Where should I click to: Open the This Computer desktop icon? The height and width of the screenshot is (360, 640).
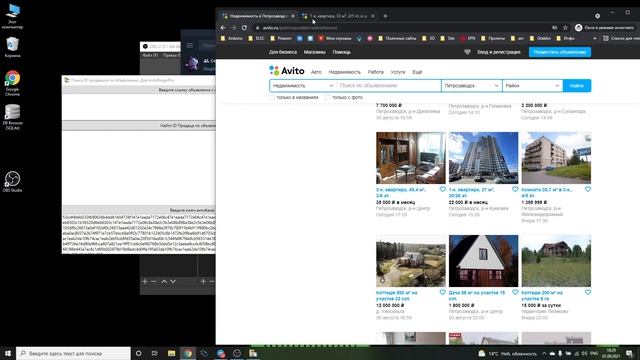[12, 16]
